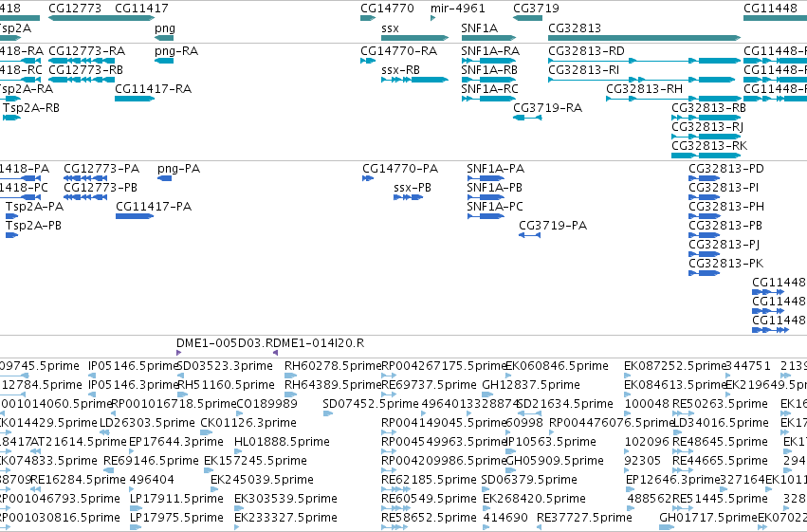Click EST RH60278.5prime

point(291,376)
